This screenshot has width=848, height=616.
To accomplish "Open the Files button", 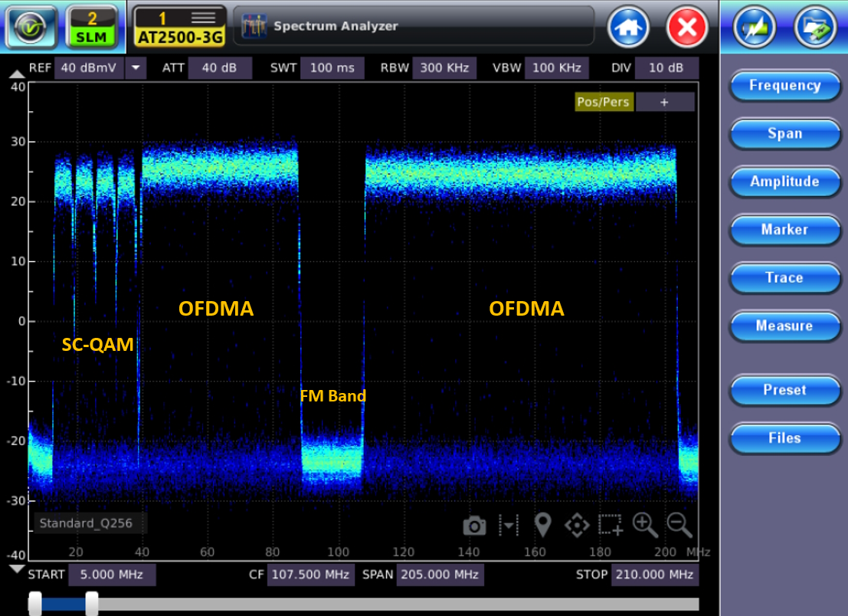I will 784,437.
